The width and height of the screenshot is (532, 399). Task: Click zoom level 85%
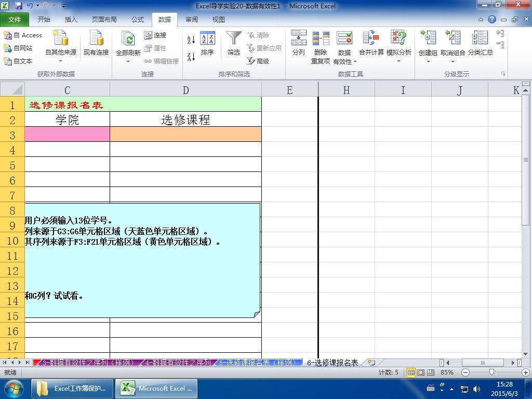pos(447,373)
